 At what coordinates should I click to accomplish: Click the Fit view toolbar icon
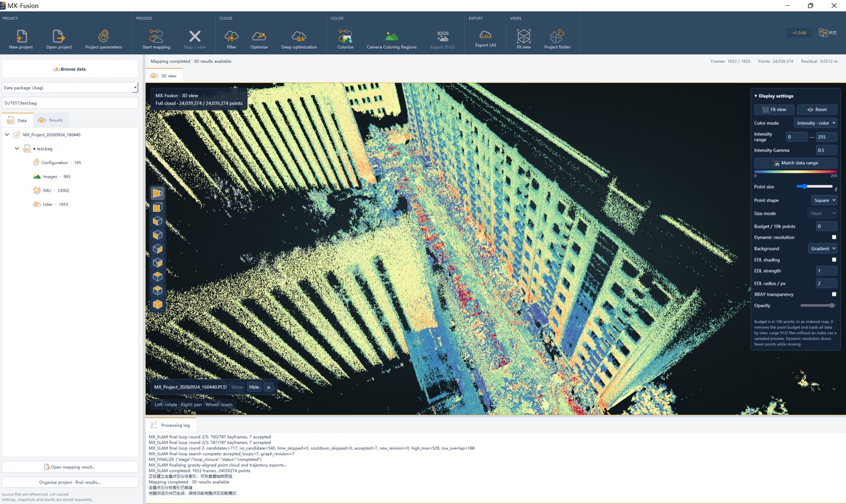(523, 36)
